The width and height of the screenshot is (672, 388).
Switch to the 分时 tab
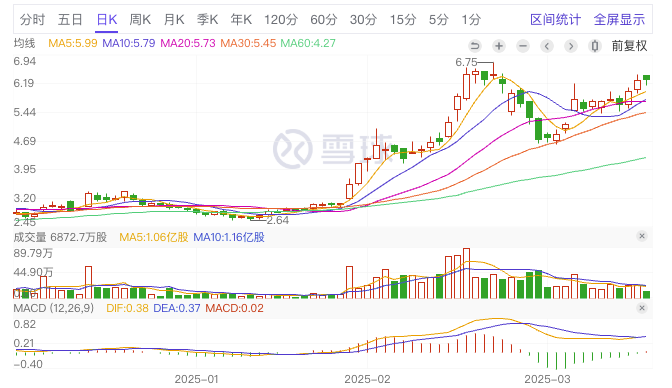[x=32, y=20]
